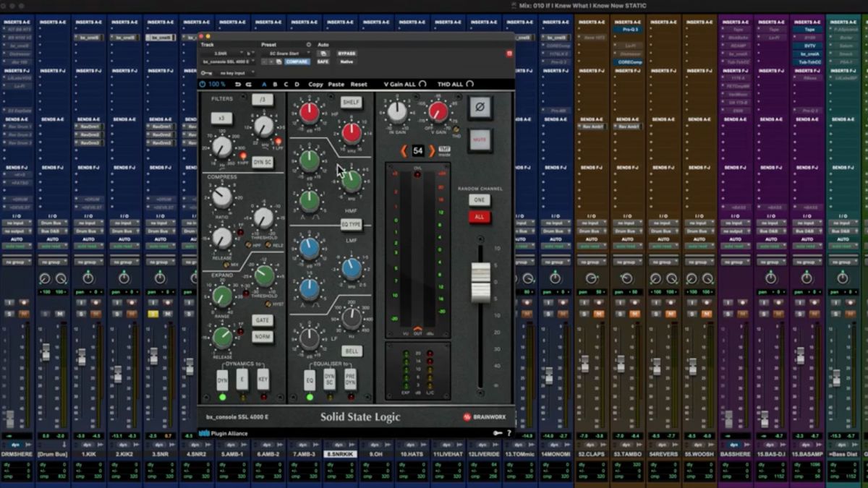Click the undo arrow in the plugin toolbar
This screenshot has height=488, width=868.
pyautogui.click(x=237, y=83)
